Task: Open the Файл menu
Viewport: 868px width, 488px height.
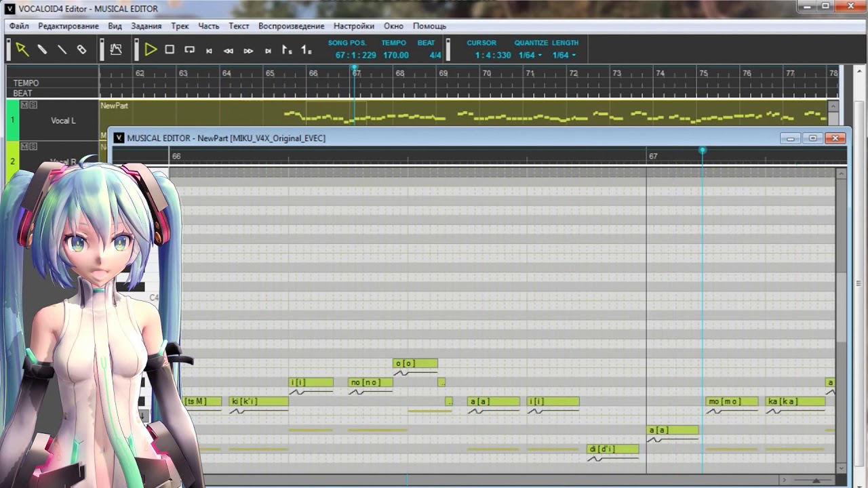Action: click(19, 26)
